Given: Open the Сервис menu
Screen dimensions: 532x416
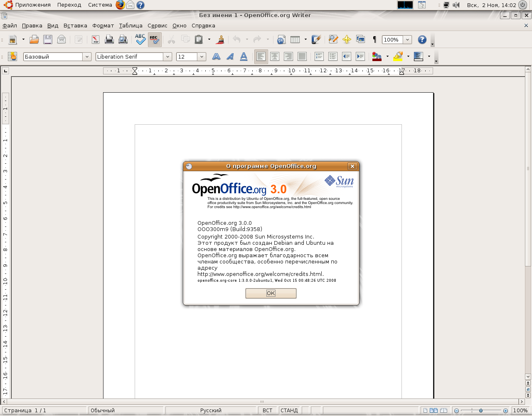Looking at the screenshot, I should point(158,25).
